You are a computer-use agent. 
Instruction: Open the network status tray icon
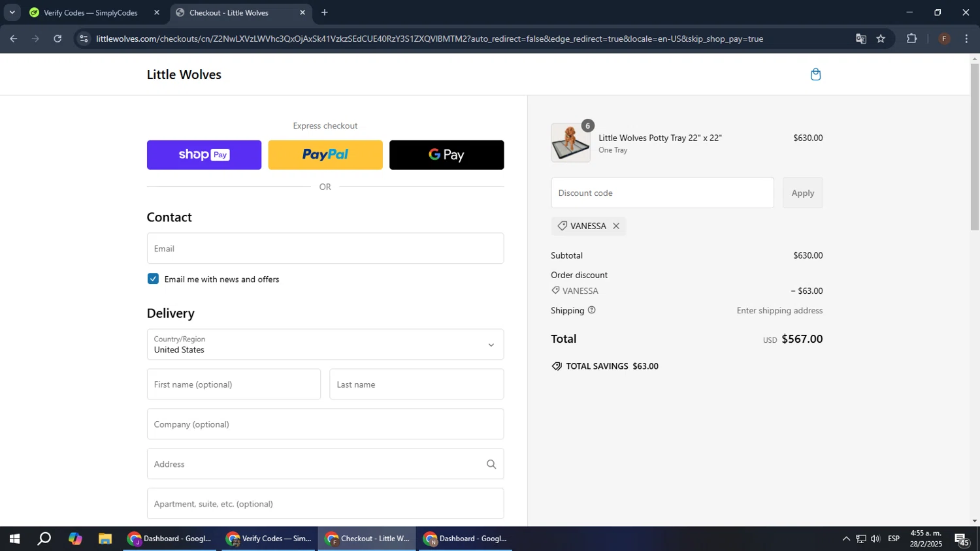(x=861, y=539)
